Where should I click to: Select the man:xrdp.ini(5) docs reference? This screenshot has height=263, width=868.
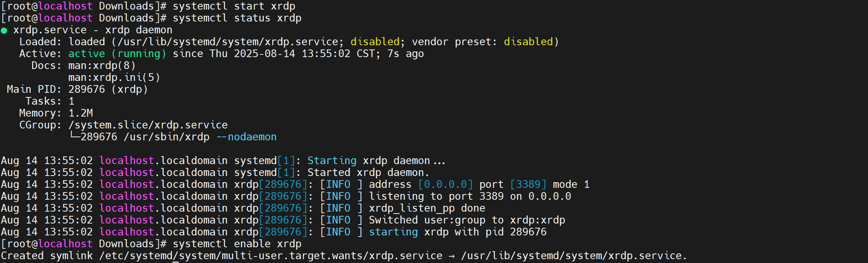[114, 77]
